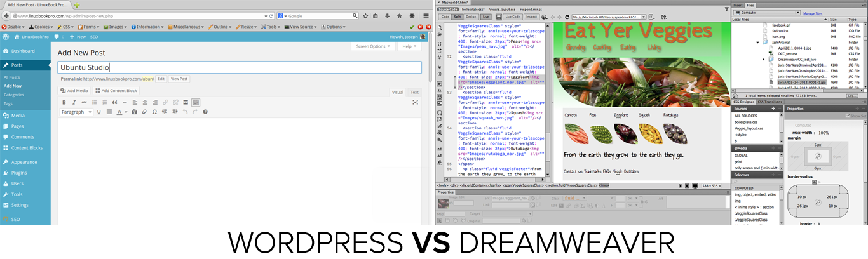Open CSS Transitions tab
The width and height of the screenshot is (868, 259).
click(x=770, y=102)
